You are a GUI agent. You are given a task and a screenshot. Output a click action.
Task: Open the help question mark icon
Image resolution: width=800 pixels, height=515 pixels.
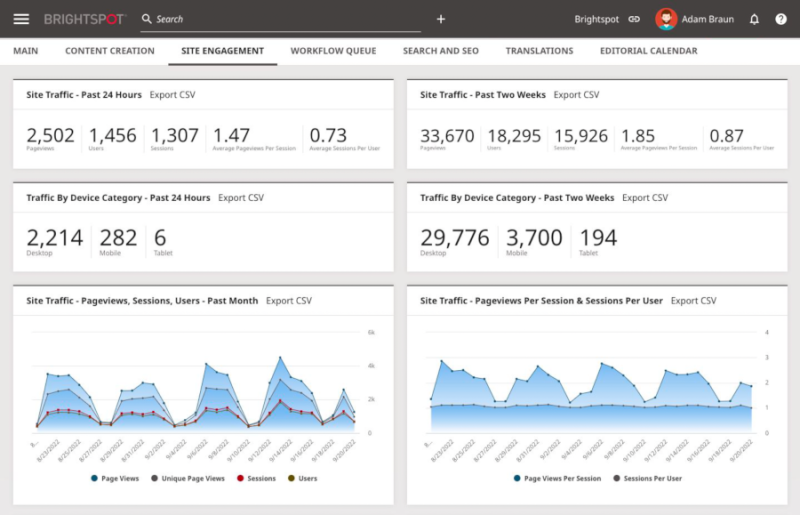tap(781, 19)
